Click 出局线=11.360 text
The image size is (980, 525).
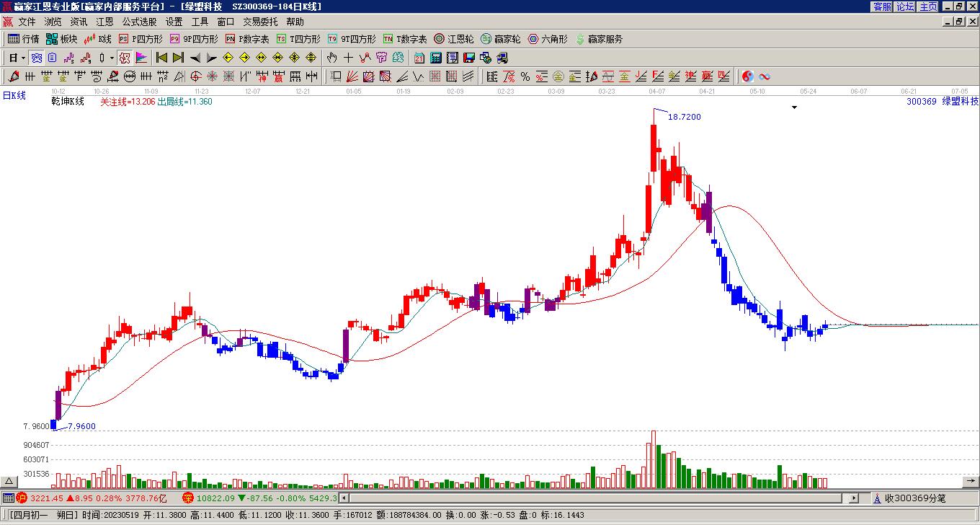coord(185,102)
